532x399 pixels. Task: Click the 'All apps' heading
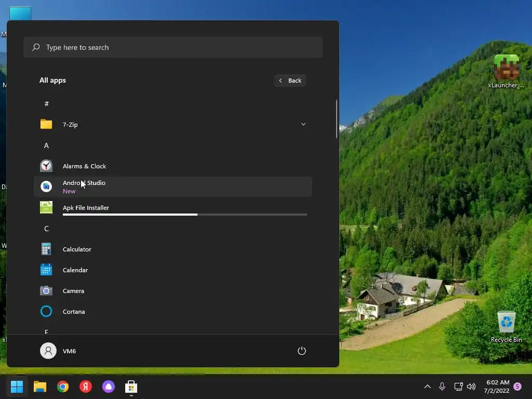52,80
